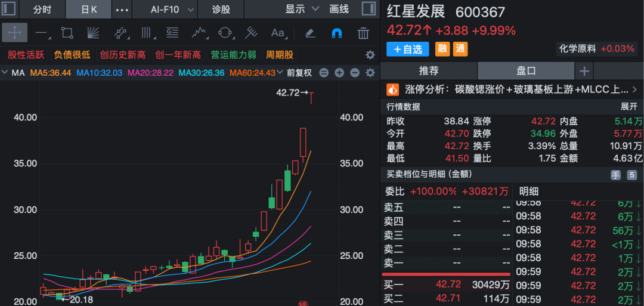Click the orange 融 margin badge
644x306 pixels.
click(442, 50)
